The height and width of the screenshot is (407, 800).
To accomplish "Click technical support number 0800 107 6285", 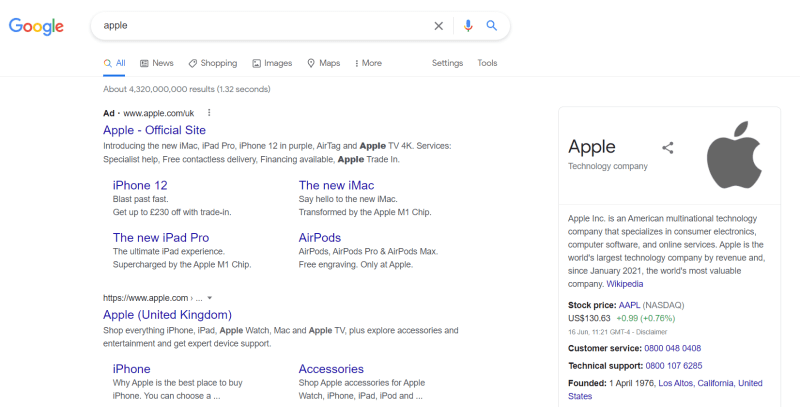I will point(673,366).
